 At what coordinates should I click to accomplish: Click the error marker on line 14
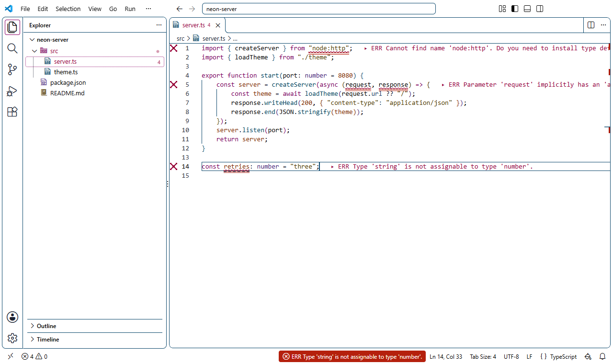173,166
